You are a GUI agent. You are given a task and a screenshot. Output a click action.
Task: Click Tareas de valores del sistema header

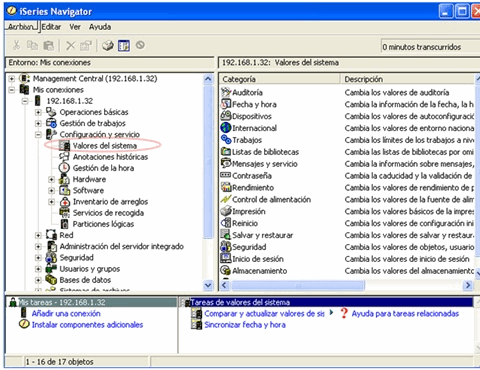tap(327, 302)
